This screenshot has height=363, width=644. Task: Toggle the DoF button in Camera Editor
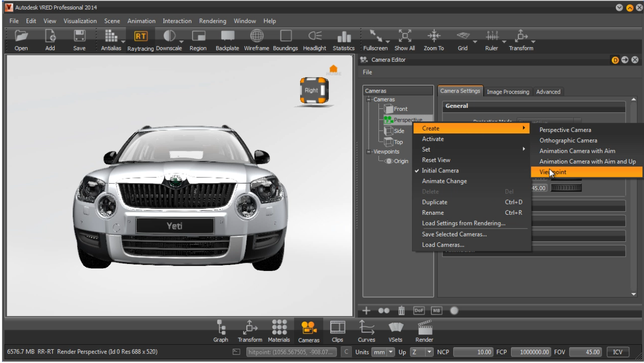click(x=419, y=310)
